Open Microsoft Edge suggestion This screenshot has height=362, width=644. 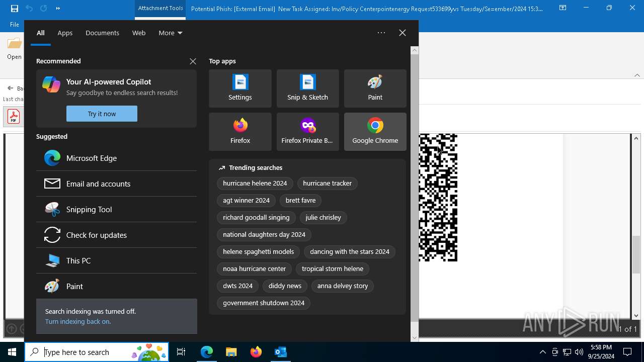click(x=116, y=158)
